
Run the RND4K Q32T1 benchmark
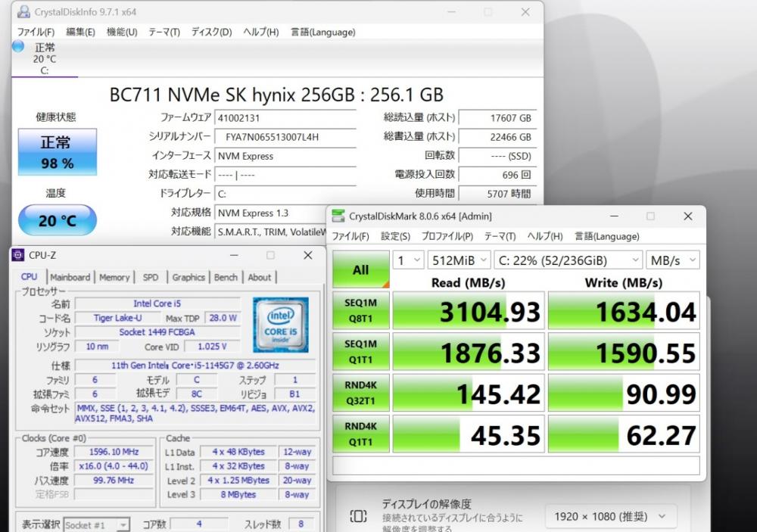pos(360,393)
